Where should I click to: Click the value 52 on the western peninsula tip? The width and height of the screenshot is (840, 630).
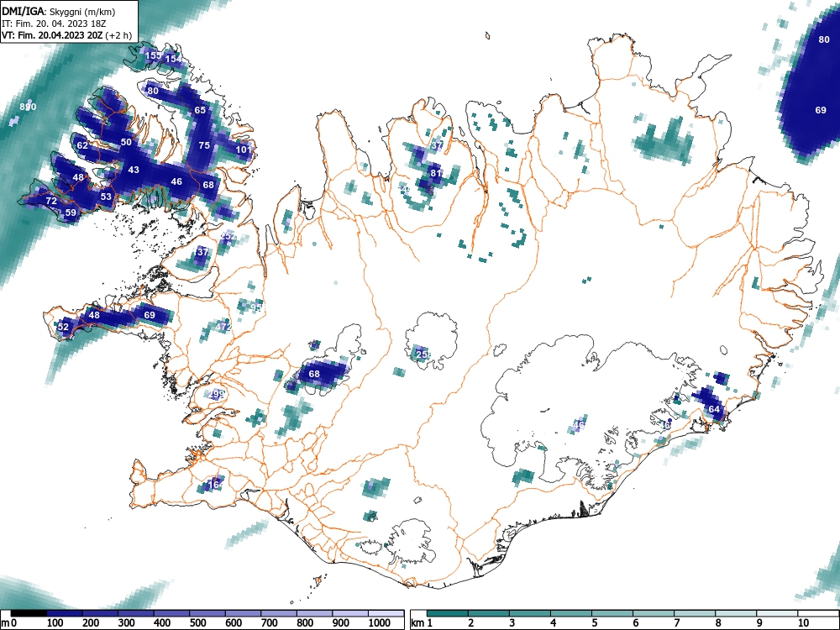(63, 327)
